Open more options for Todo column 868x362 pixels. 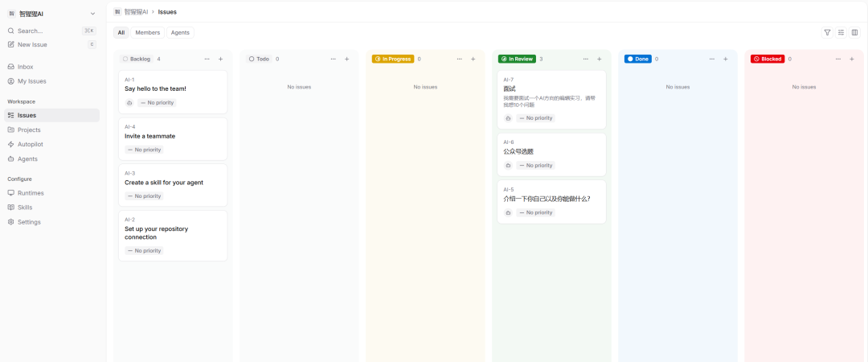333,59
